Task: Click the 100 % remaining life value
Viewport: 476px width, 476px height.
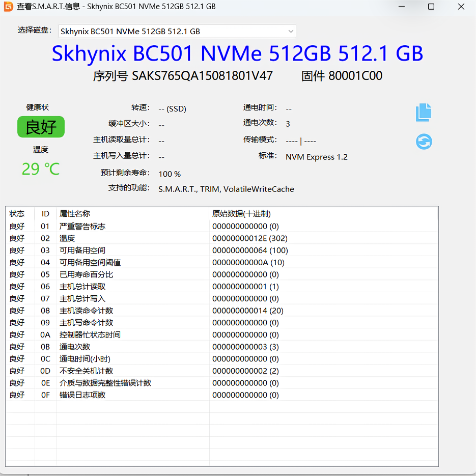Action: pyautogui.click(x=170, y=174)
